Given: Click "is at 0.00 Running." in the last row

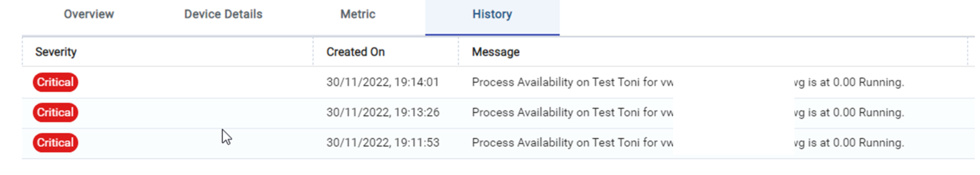Looking at the screenshot, I should point(856,143).
